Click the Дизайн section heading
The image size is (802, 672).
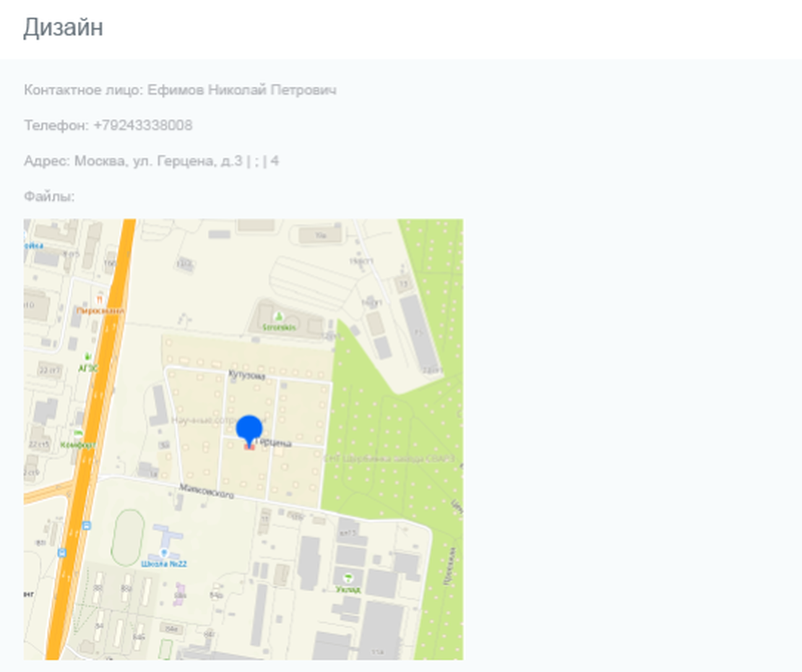(x=63, y=28)
